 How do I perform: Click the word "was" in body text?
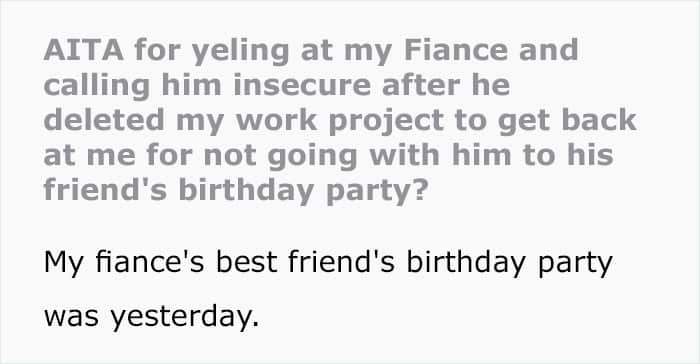click(71, 318)
